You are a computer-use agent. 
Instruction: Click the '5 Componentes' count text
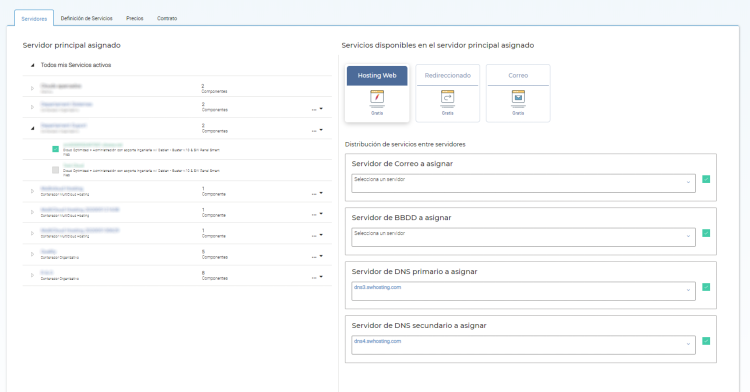click(x=215, y=254)
